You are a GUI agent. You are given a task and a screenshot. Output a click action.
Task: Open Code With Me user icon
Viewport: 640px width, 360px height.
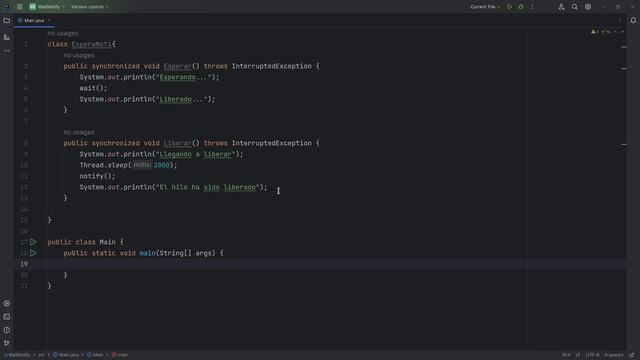[561, 7]
